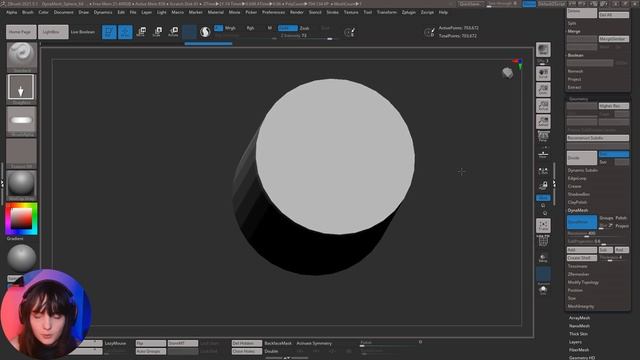Click the Del All button
The height and width of the screenshot is (360, 640).
coord(614,15)
